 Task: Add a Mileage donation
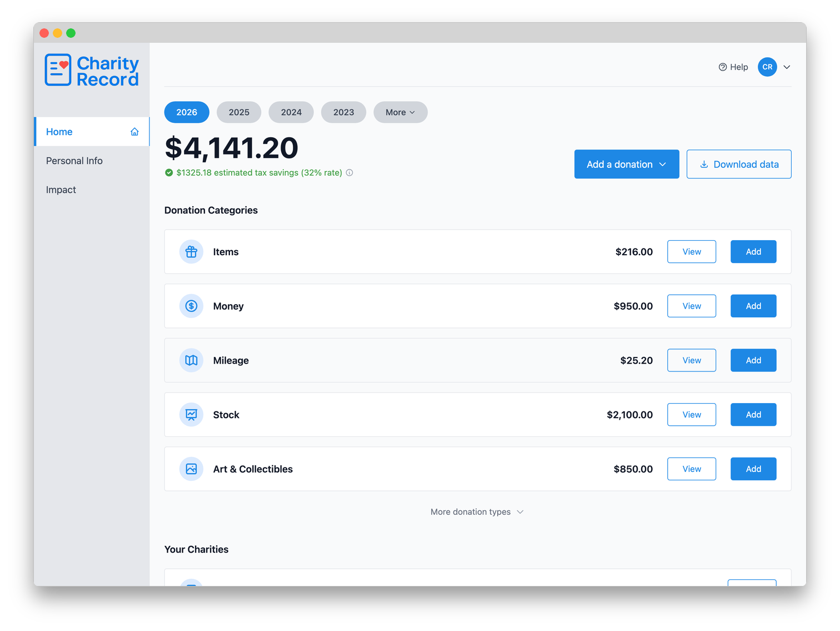pos(753,360)
